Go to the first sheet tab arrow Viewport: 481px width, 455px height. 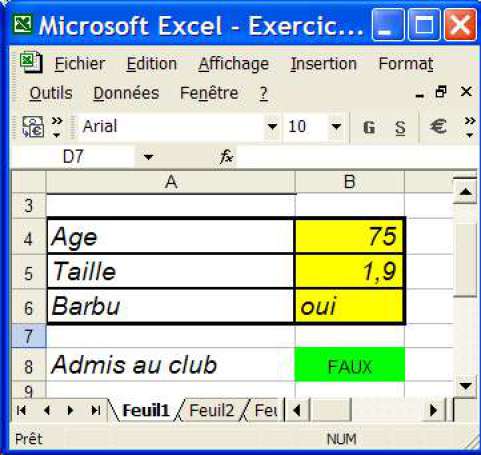[x=21, y=410]
